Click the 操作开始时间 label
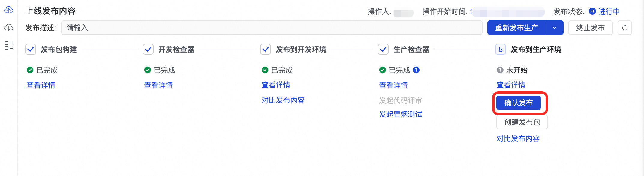The width and height of the screenshot is (644, 176). click(445, 12)
